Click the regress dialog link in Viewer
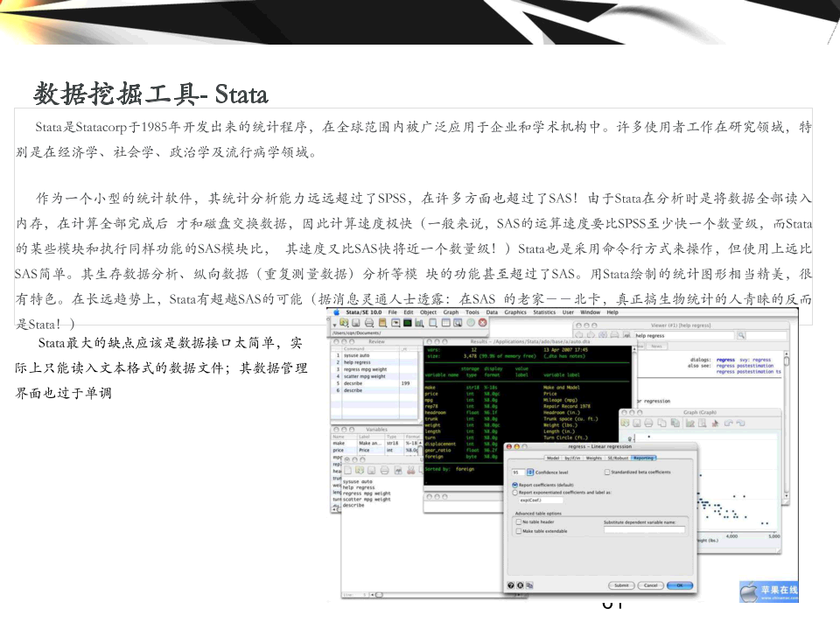Screen dimensions: 840x630 726,360
